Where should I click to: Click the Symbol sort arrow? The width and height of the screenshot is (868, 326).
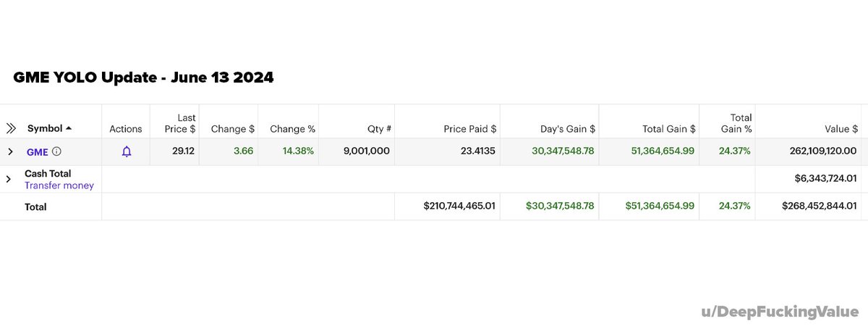point(69,129)
